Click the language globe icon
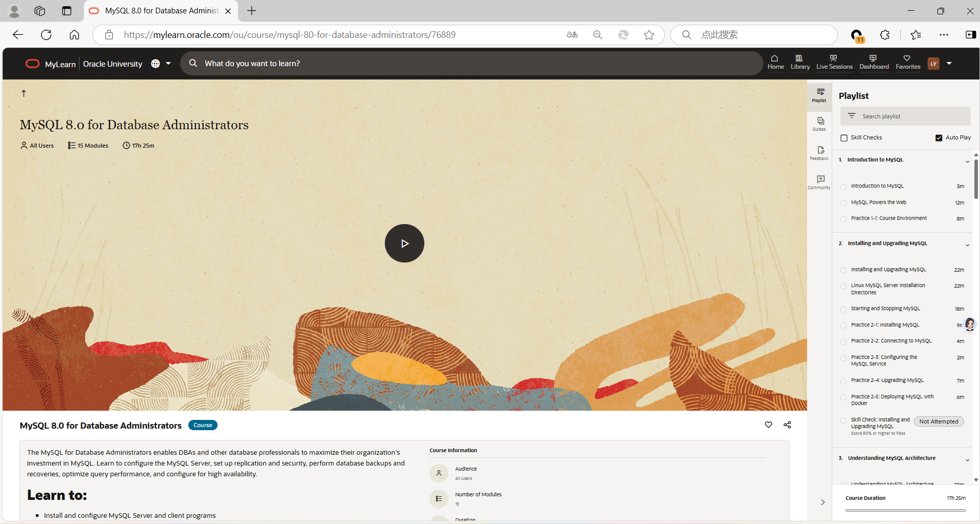This screenshot has height=524, width=980. [x=155, y=64]
